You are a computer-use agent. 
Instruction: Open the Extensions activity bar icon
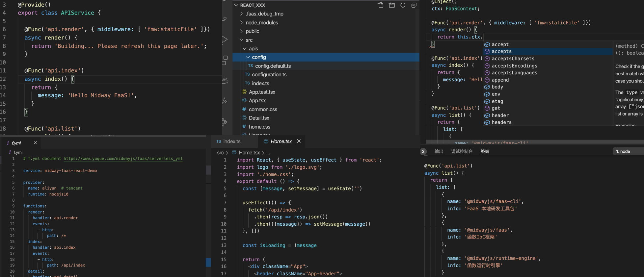click(225, 60)
